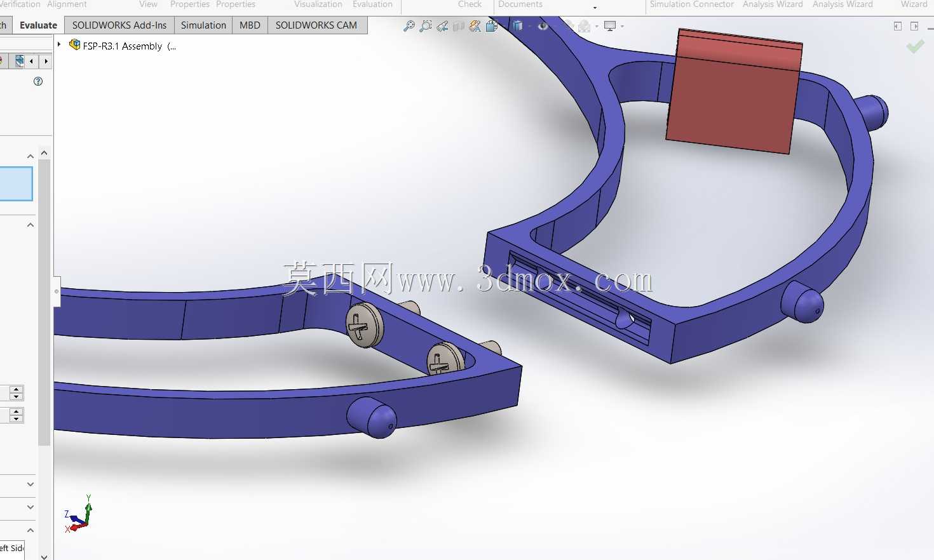Click the panel splitter handle beside the viewport
This screenshot has height=560, width=934.
57,291
